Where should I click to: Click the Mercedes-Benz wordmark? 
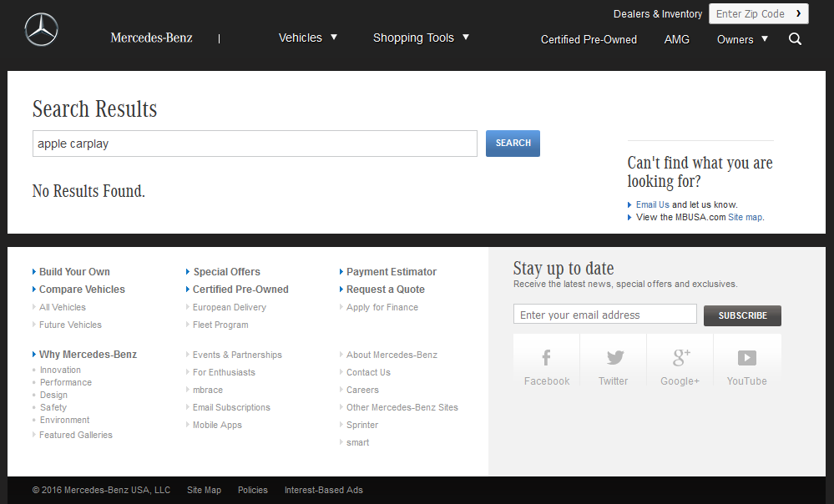(152, 38)
